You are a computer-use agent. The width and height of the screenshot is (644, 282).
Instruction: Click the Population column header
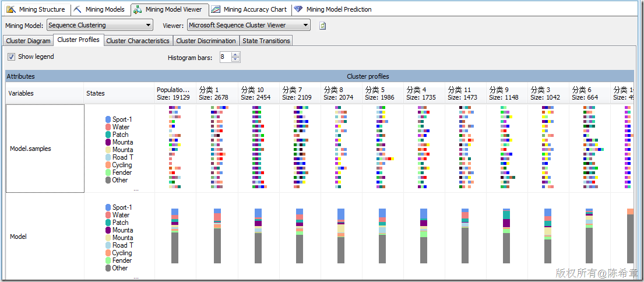[175, 93]
